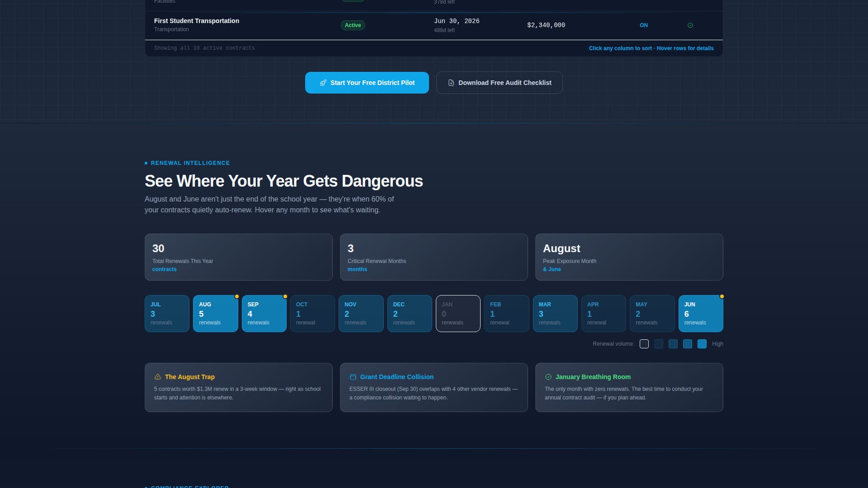Select the MAR month tile with 3 renewals
The image size is (868, 488).
coord(555,314)
